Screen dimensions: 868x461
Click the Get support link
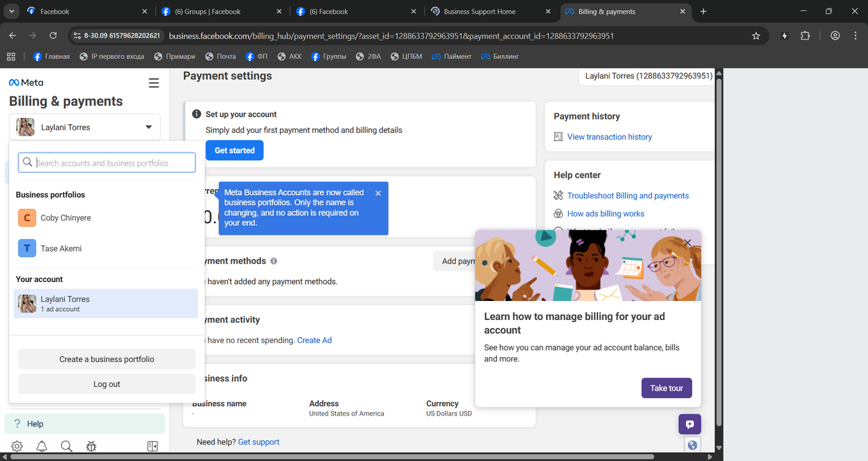[x=258, y=442]
